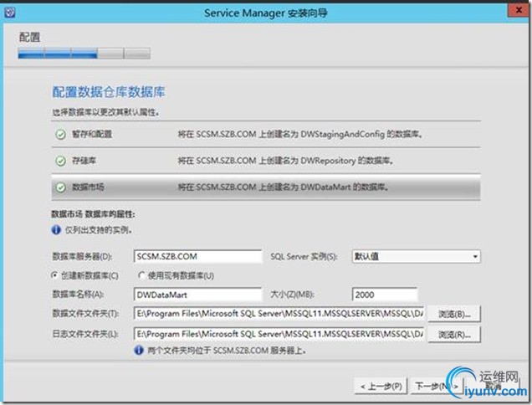Screen dimensions: 532x405
Task: Click the 日志文件文件夹 path field
Action: point(279,335)
